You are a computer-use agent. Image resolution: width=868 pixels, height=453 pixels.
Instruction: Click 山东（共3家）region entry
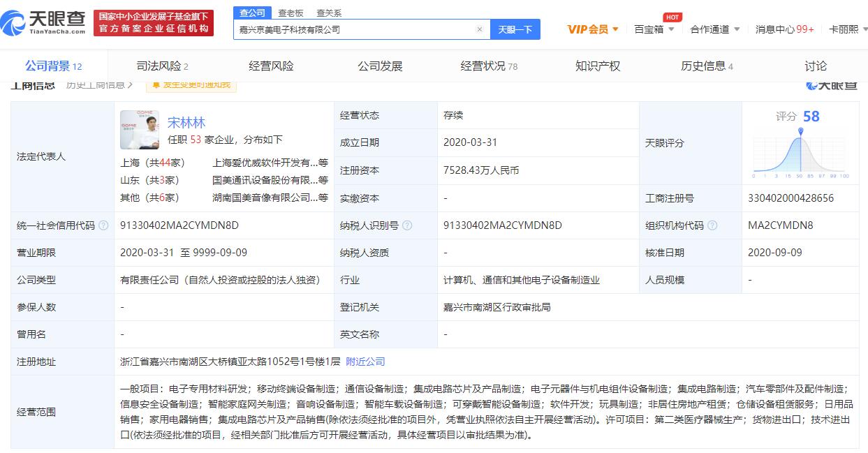click(x=149, y=180)
